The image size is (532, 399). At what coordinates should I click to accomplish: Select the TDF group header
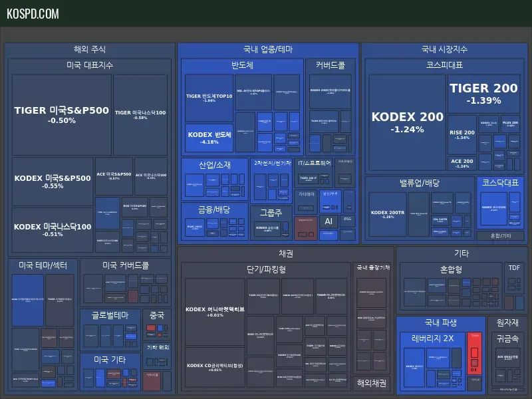tap(514, 268)
